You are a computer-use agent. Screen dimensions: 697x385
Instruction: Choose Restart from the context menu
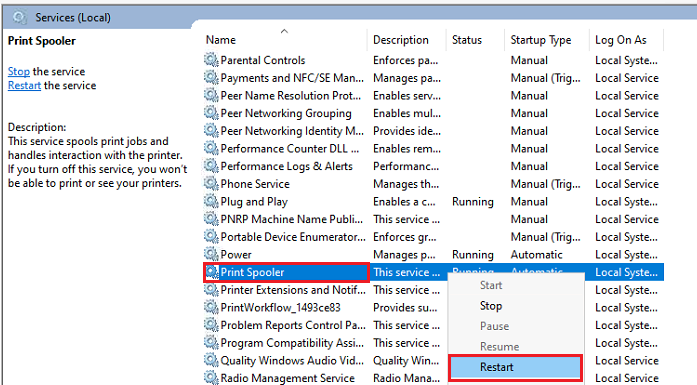coord(515,367)
